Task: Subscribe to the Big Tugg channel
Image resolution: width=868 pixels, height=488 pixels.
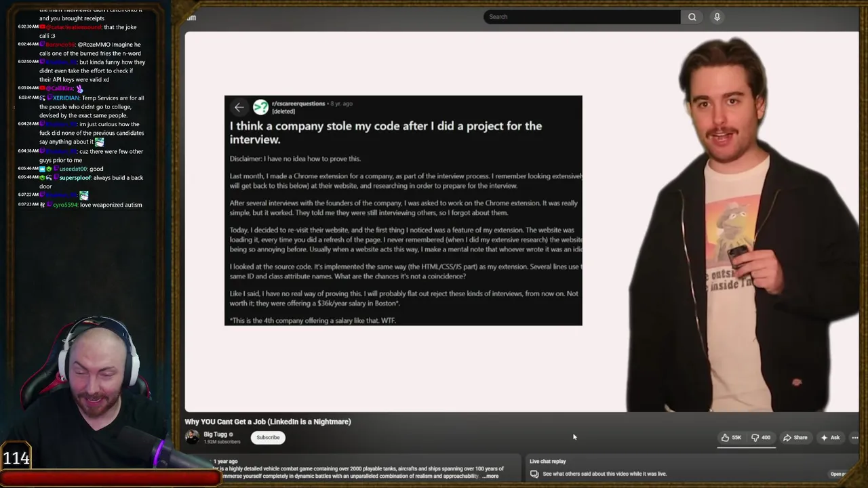Action: [268, 437]
